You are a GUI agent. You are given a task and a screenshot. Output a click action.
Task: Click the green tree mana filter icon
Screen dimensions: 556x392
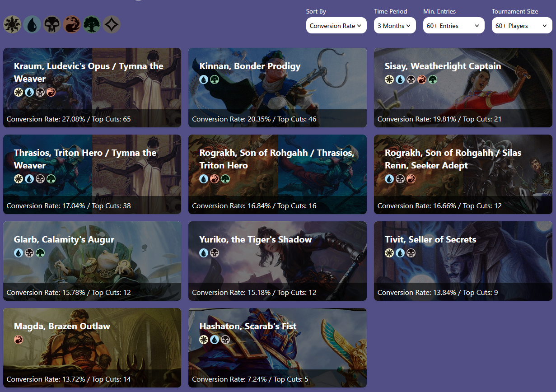point(92,24)
